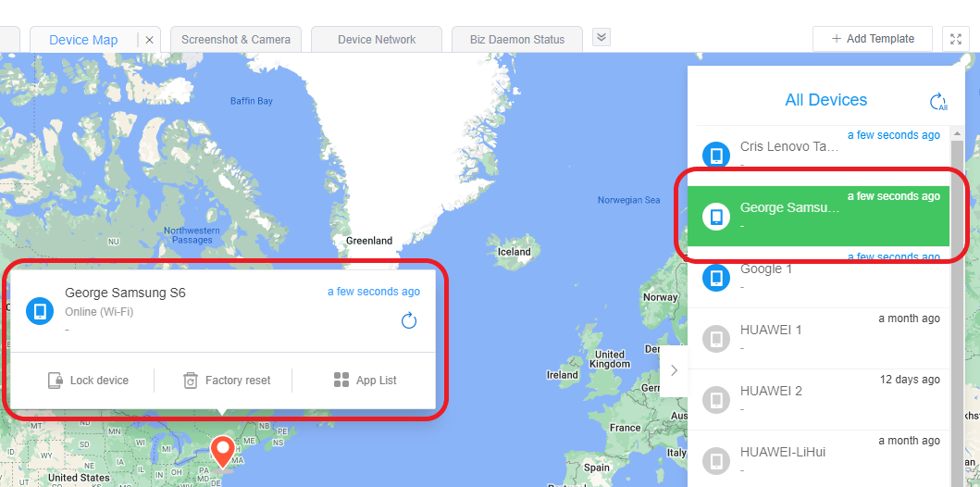Screen dimensions: 980x487
Task: Click the Add Template button
Action: (x=873, y=39)
